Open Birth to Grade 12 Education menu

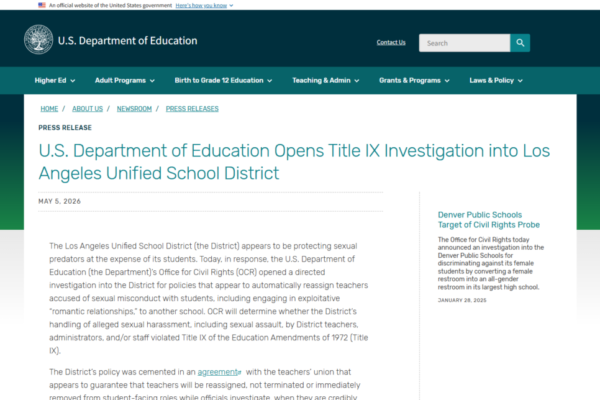coord(223,80)
